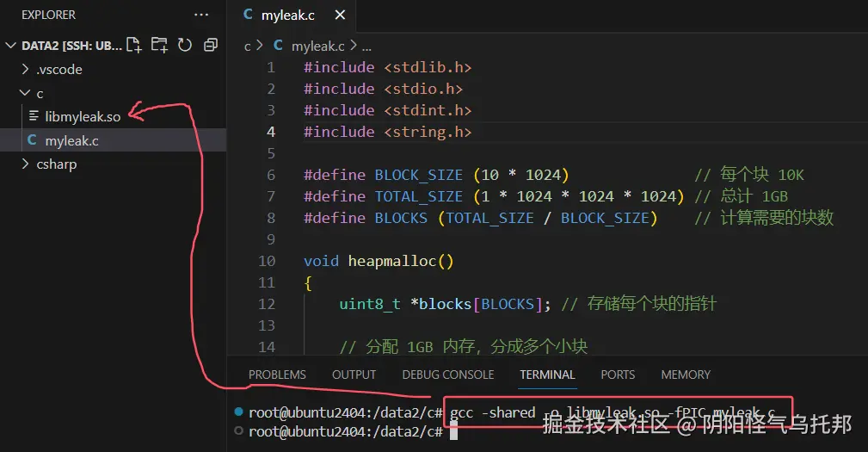The image size is (868, 452).
Task: Click the hollow-circle prompt decoration in terminal
Action: point(238,430)
